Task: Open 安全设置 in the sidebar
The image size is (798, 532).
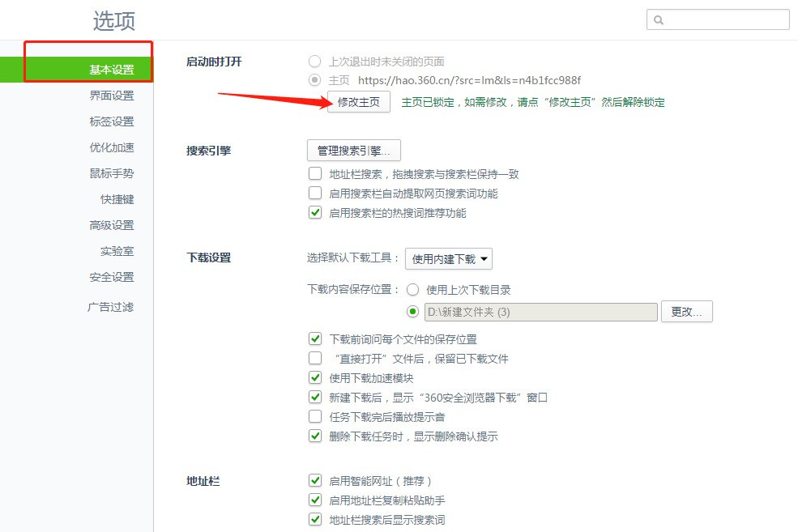Action: pyautogui.click(x=111, y=277)
